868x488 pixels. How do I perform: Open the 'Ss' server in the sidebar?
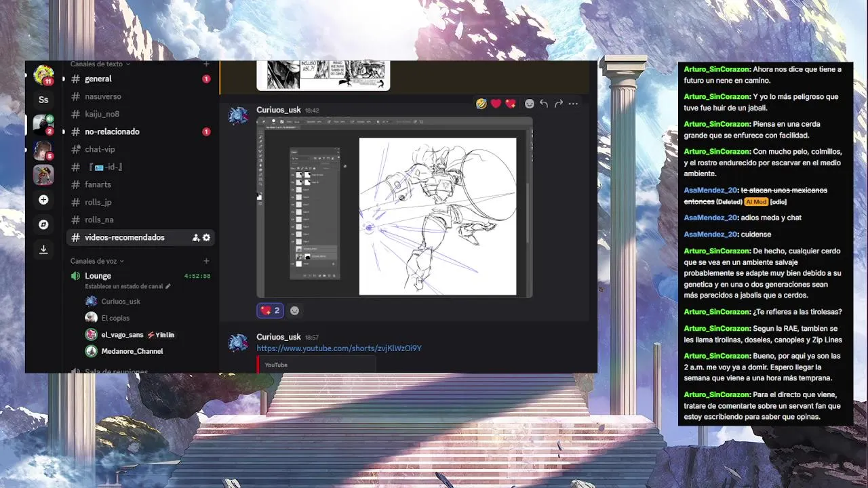tap(43, 100)
